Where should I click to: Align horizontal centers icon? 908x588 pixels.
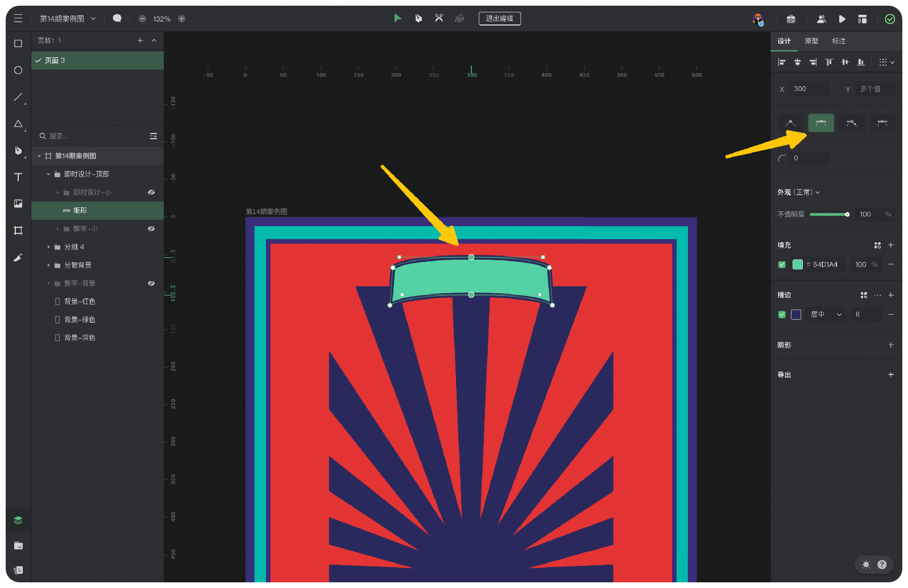[x=798, y=62]
